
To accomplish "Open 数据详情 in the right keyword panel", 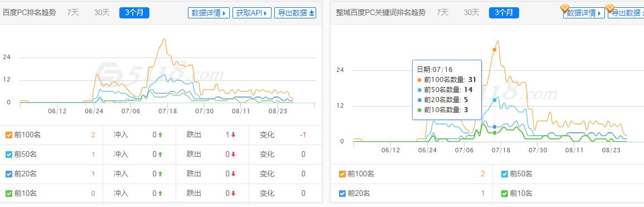I will point(584,13).
